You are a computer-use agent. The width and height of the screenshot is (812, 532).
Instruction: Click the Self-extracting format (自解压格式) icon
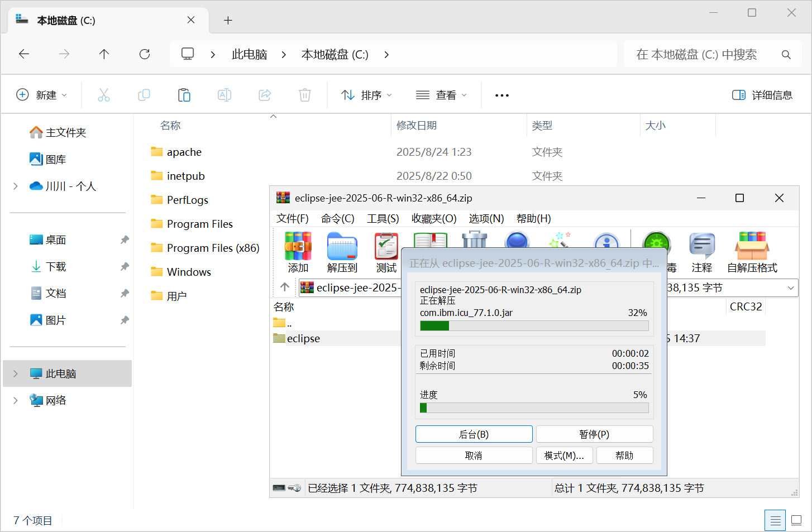pos(752,246)
